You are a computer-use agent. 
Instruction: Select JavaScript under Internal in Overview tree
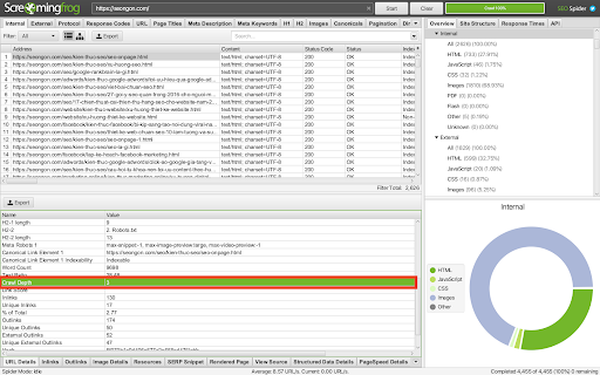474,65
